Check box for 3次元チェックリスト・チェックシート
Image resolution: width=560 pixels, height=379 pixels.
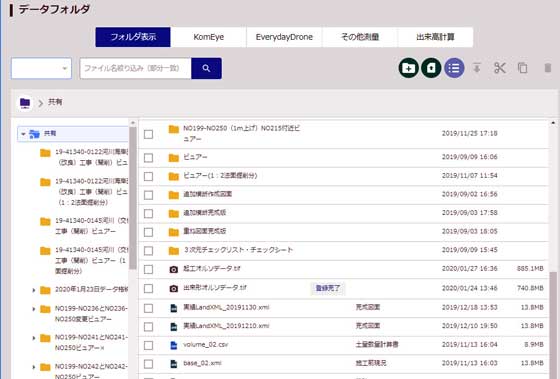[x=148, y=251]
